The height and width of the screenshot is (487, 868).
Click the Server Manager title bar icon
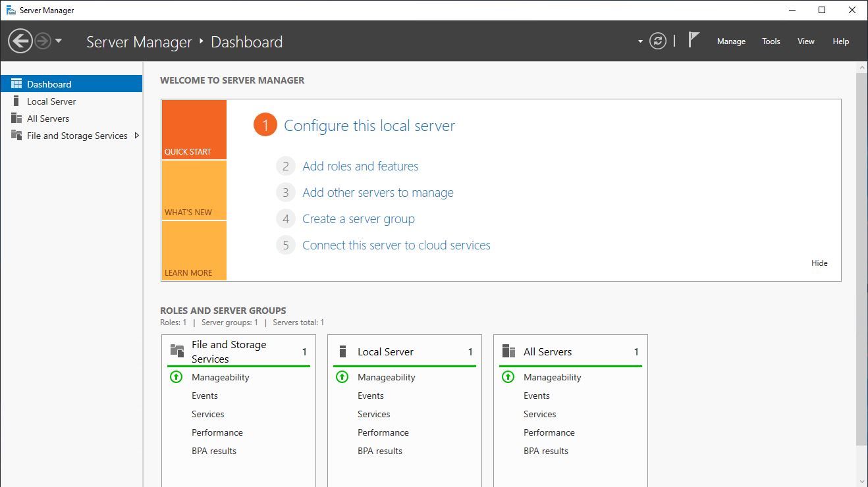point(11,11)
